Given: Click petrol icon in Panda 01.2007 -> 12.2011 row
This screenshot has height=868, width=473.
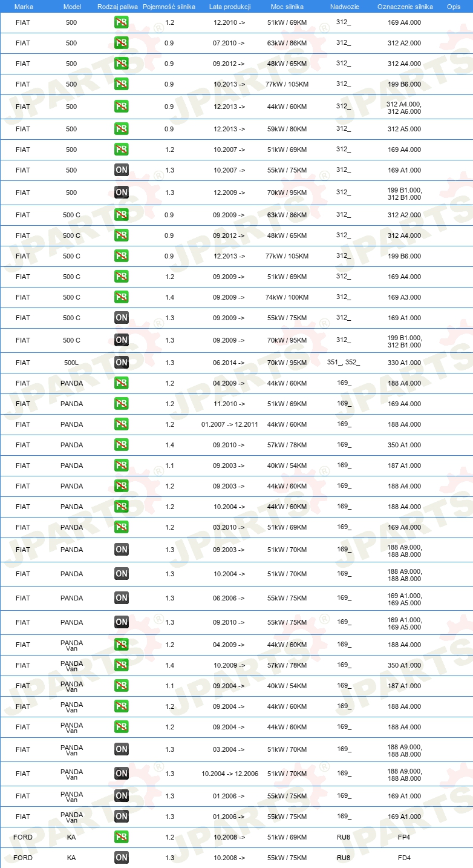Looking at the screenshot, I should (x=121, y=424).
